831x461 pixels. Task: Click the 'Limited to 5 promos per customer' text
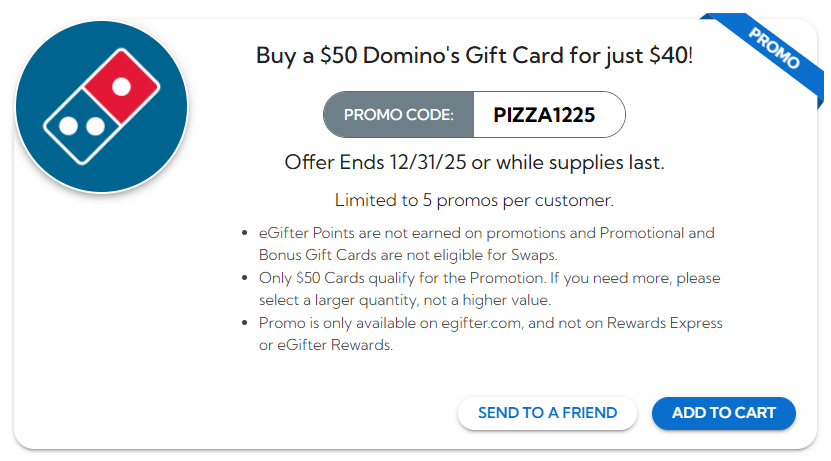tap(474, 200)
